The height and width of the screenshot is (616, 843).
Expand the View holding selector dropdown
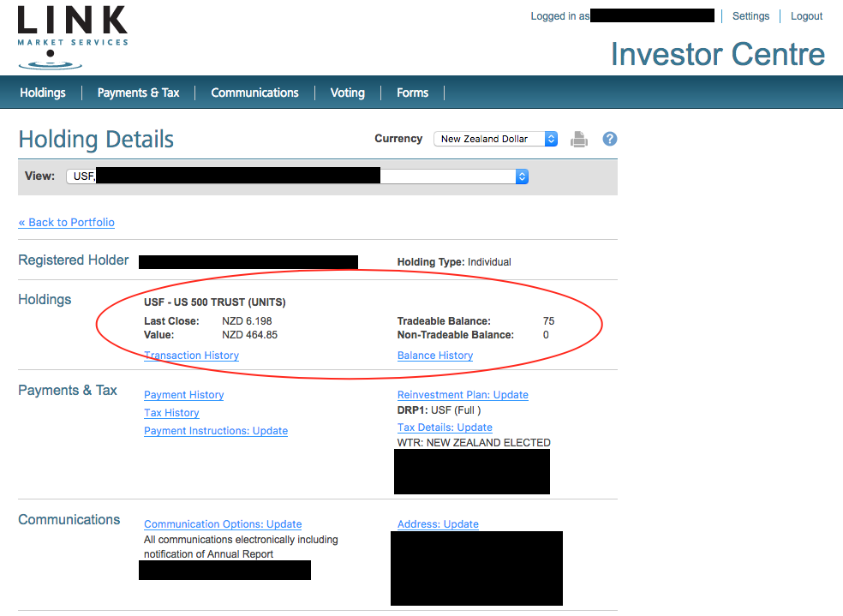297,176
